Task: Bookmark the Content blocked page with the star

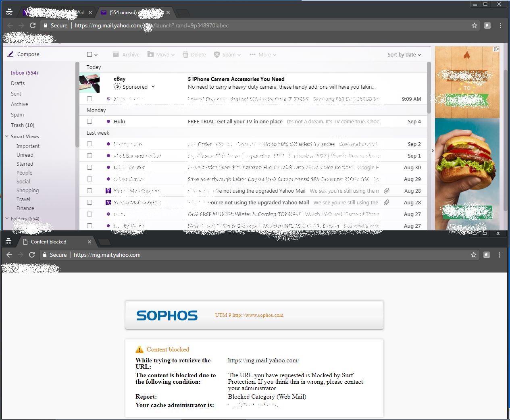Action: pos(474,255)
